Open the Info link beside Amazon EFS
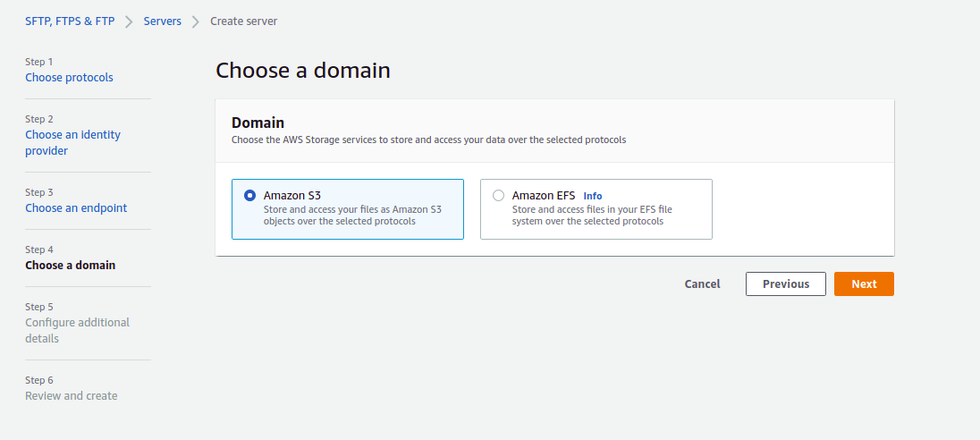This screenshot has height=440, width=980. click(x=593, y=196)
